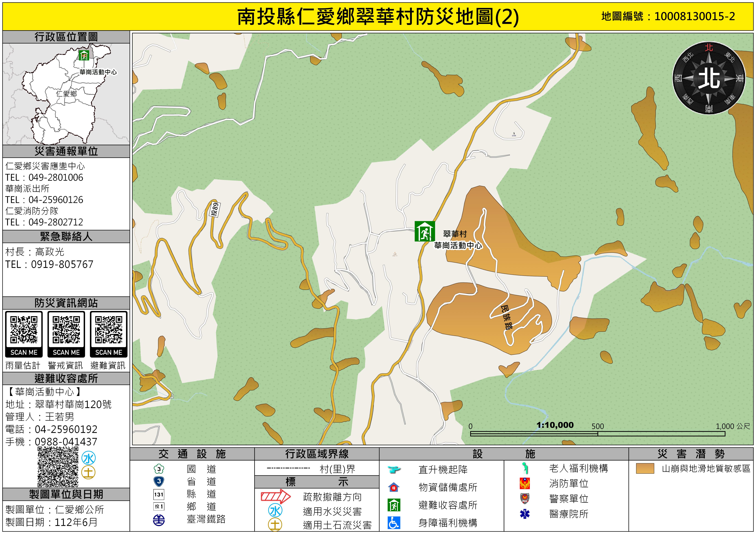The height and width of the screenshot is (534, 756).
Task: Click the disability welfare wheelchair icon
Action: (x=394, y=523)
